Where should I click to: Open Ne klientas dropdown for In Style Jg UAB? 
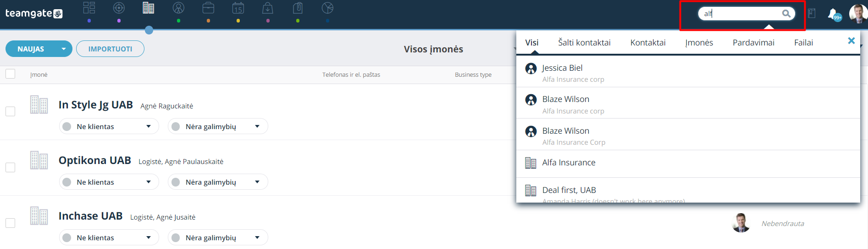[x=109, y=126]
